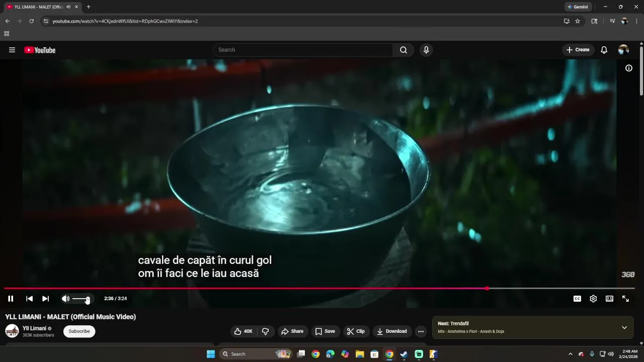Install app icon in address bar
The height and width of the screenshot is (362, 644).
click(567, 21)
